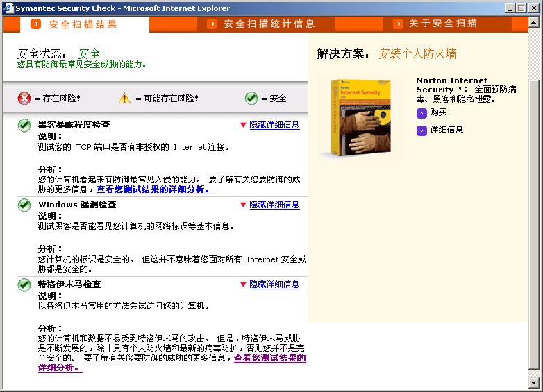Screen dimensions: 543x392
Task: Click green check icon next to Windows 漏洞检查
Action: [x=24, y=205]
